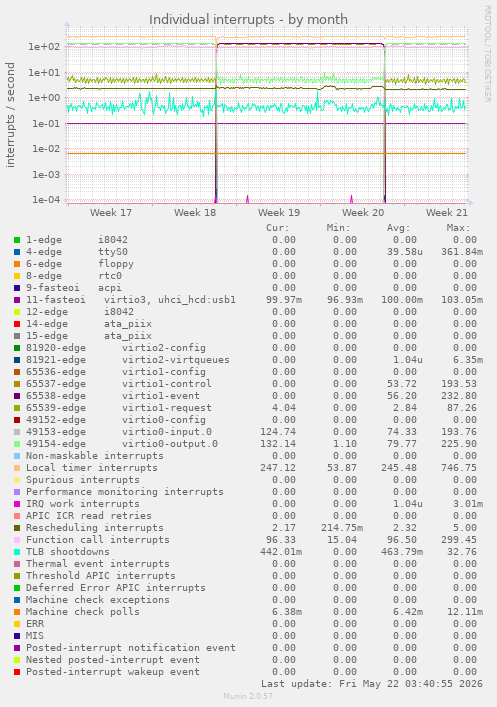
Task: Click the Local timer interrupts legend swatch
Action: tap(17, 468)
